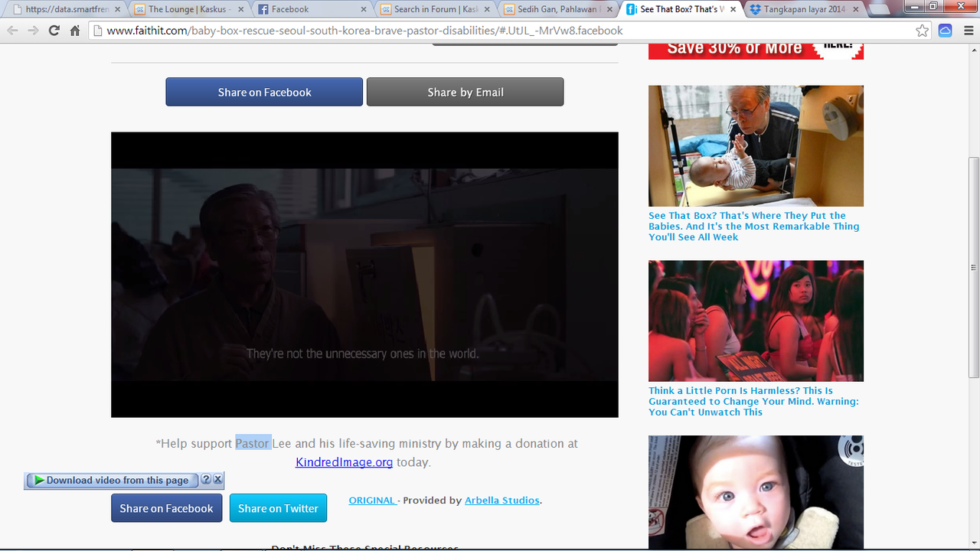Viewport: 980px width, 551px height.
Task: Open a new browser tab
Action: click(880, 10)
